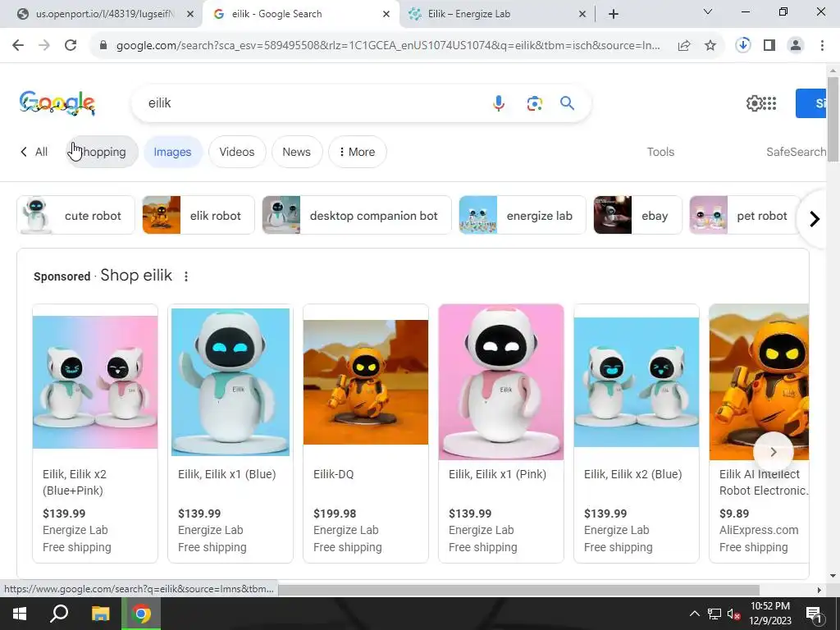Click the muted volume tray icon

733,614
